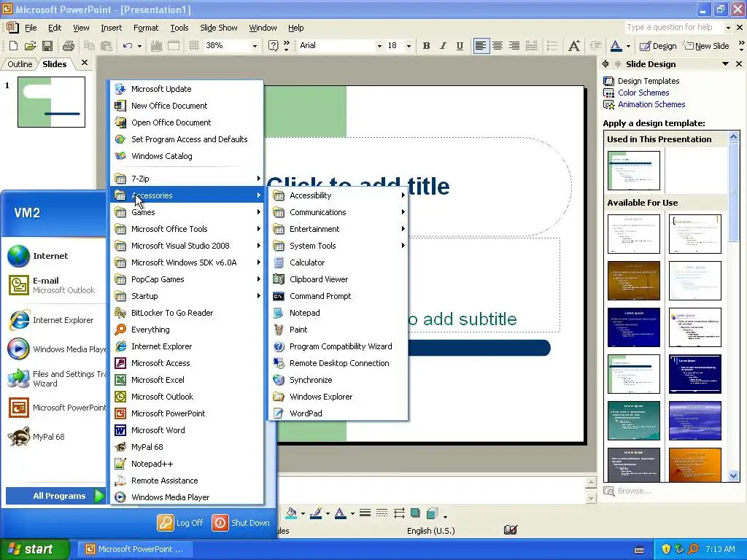The width and height of the screenshot is (747, 560).
Task: Click the Increase Font Size icon
Action: [x=574, y=46]
